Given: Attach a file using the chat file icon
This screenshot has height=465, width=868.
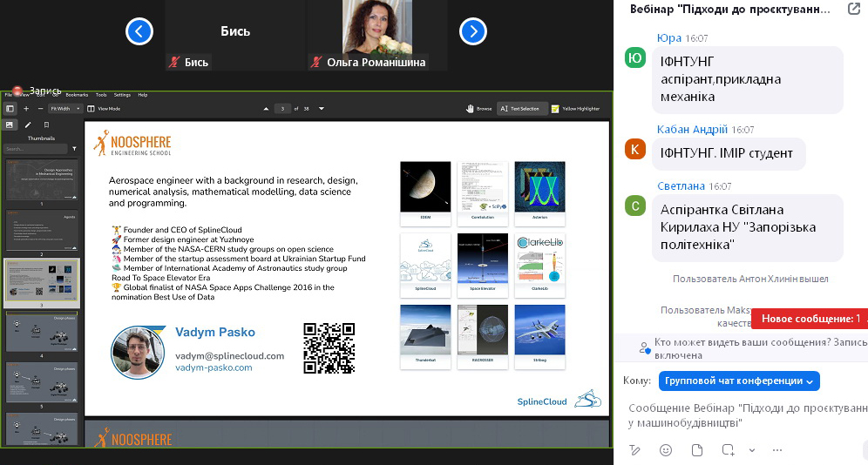Looking at the screenshot, I should pos(696,450).
